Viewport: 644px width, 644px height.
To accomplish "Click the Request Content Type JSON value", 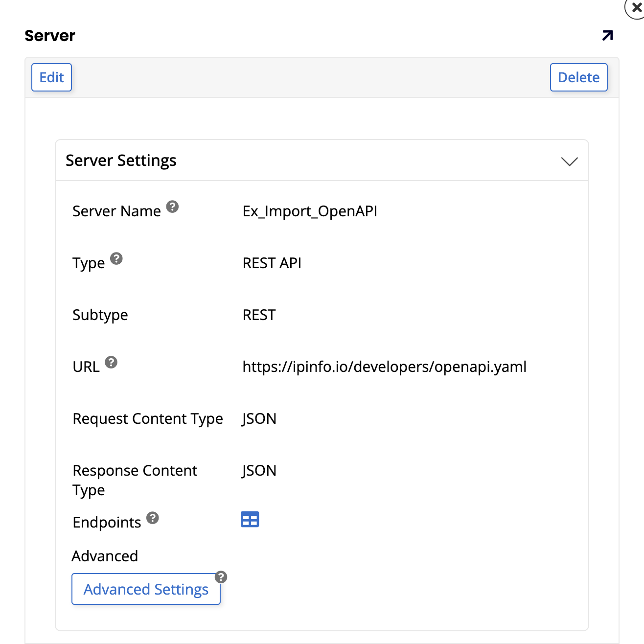I will point(259,419).
